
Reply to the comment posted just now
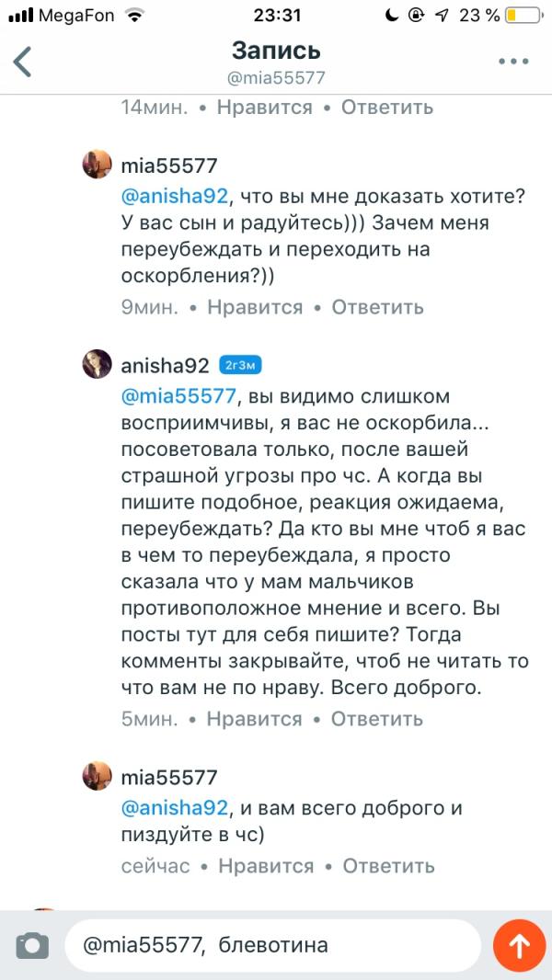(388, 866)
